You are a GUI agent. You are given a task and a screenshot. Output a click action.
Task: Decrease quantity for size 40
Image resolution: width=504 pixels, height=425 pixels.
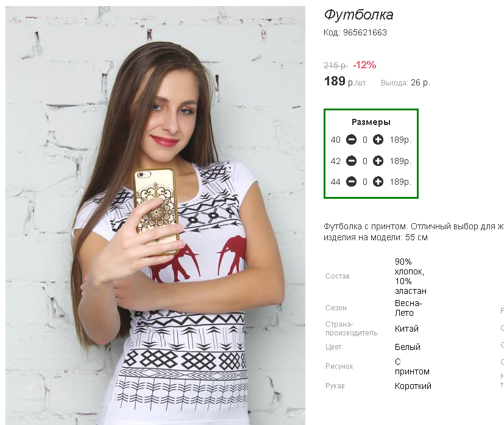[x=351, y=140]
